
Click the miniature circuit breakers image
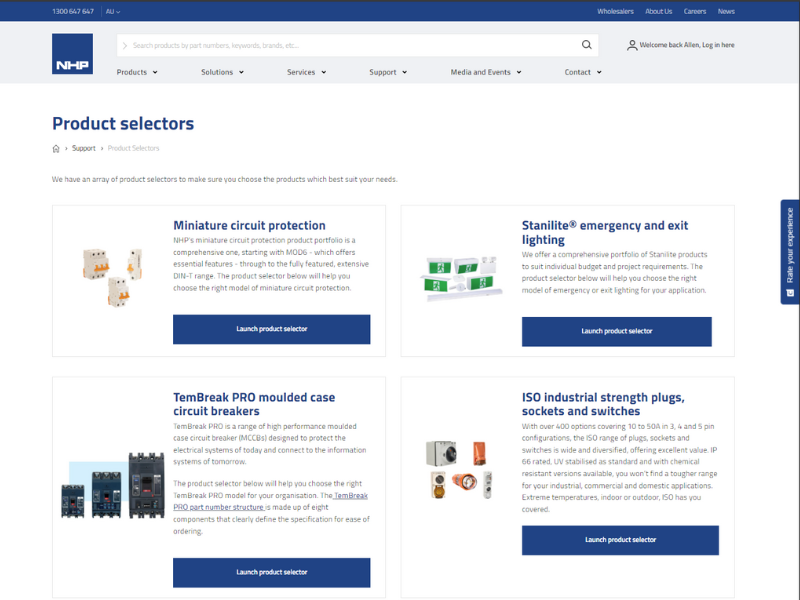click(112, 278)
